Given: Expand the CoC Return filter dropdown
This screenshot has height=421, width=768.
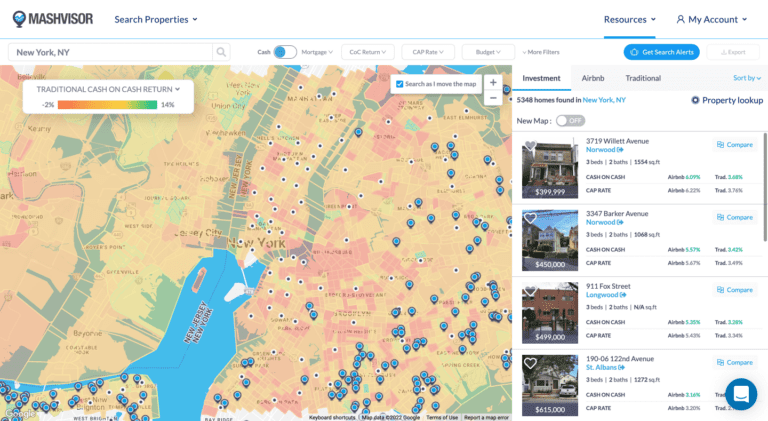Looking at the screenshot, I should click(x=366, y=52).
